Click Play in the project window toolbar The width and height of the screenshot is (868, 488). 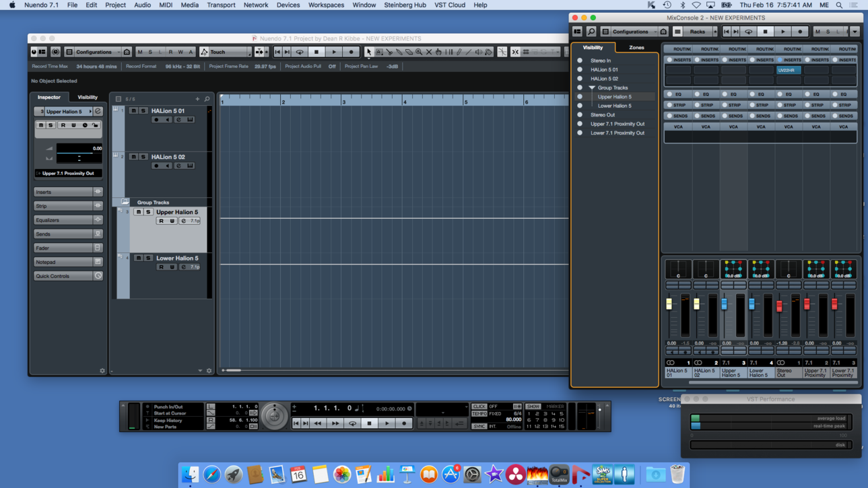coord(334,52)
